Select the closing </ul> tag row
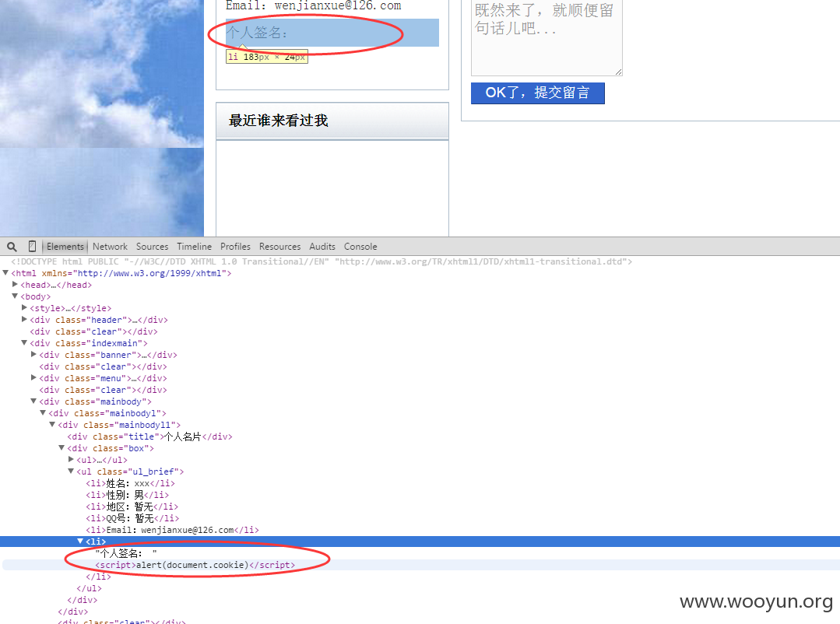Viewport: 840px width, 624px height. [x=89, y=588]
